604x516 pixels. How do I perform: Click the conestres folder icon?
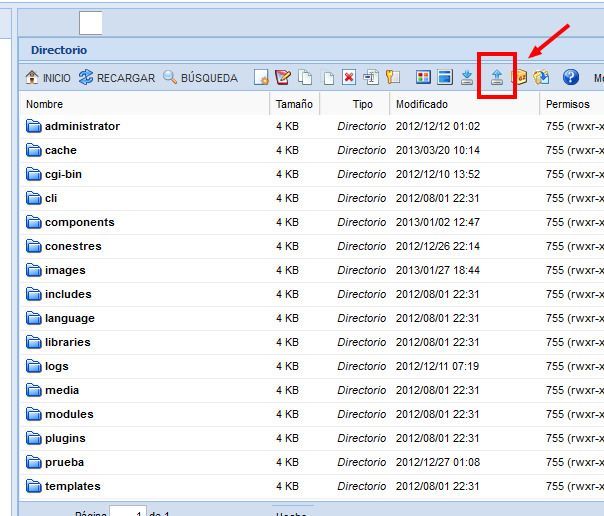click(x=34, y=246)
